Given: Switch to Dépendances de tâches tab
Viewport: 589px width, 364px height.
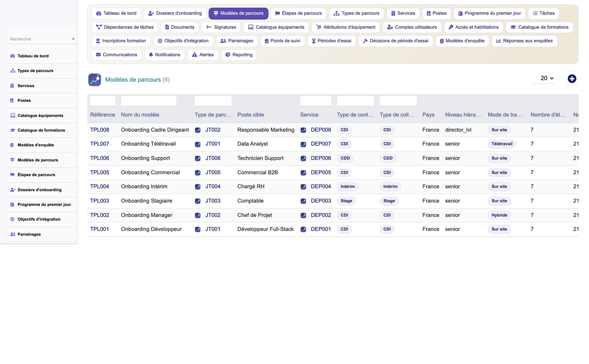Looking at the screenshot, I should pos(125,27).
